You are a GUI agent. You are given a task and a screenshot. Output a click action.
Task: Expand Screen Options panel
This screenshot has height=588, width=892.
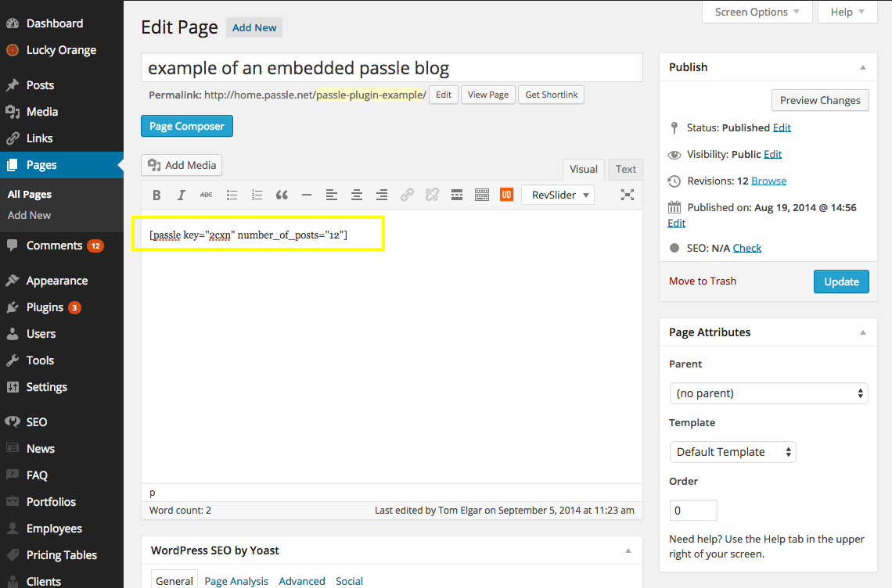click(x=757, y=12)
